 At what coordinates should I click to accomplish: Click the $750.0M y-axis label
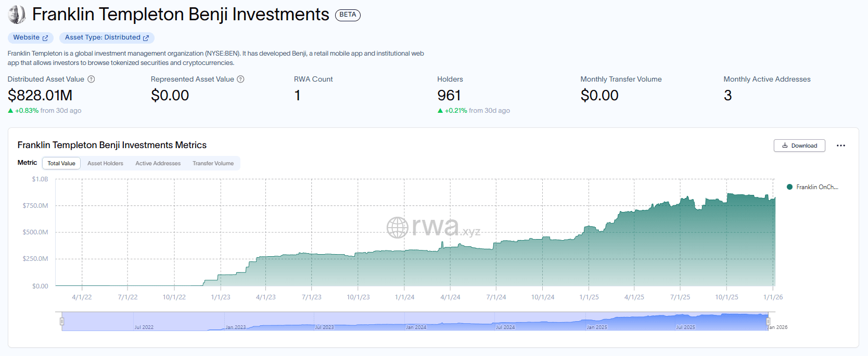(35, 206)
